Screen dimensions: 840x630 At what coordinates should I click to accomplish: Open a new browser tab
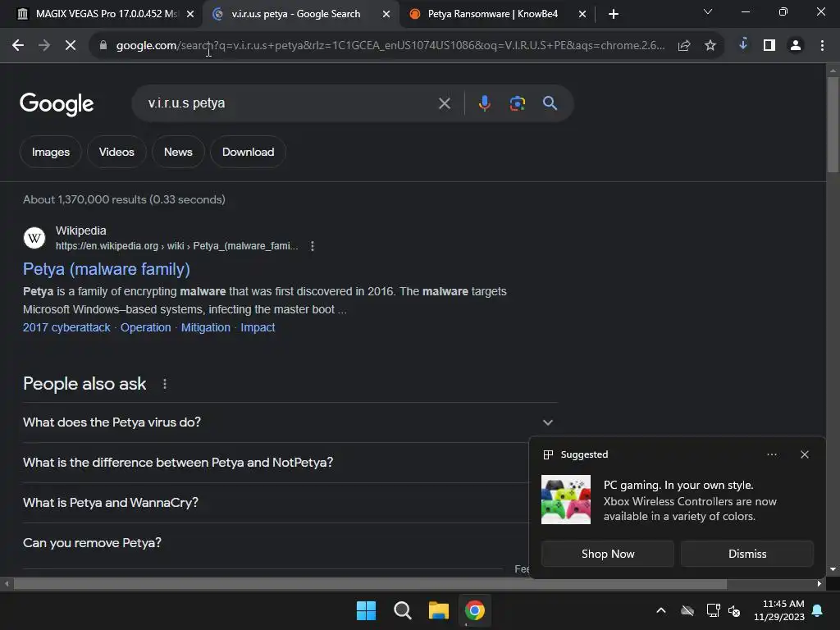614,14
